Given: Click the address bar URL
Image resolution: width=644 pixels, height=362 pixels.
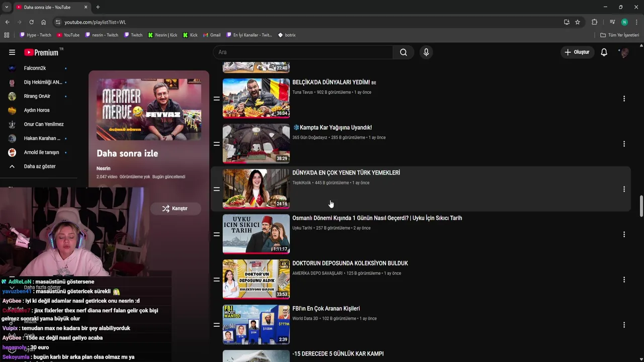Looking at the screenshot, I should coord(95,22).
